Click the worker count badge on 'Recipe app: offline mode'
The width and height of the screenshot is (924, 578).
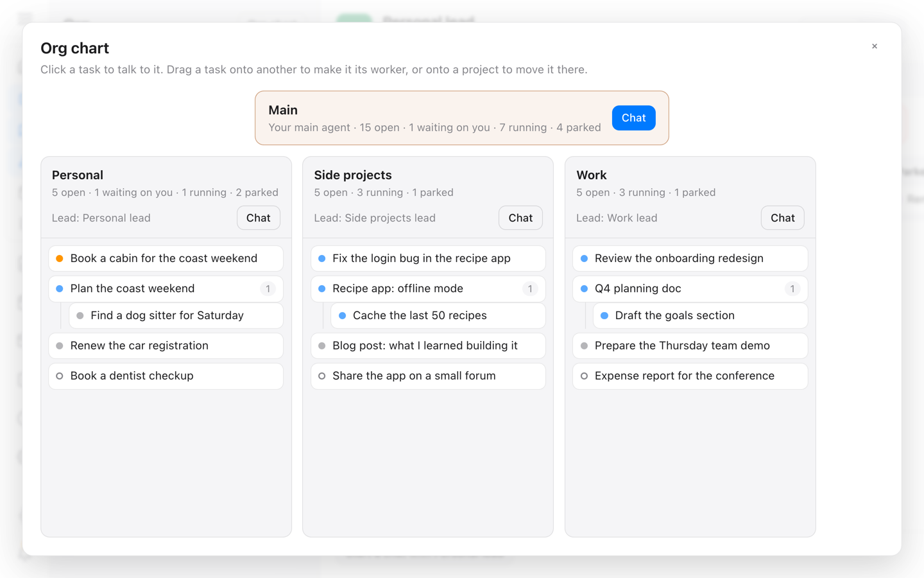530,289
